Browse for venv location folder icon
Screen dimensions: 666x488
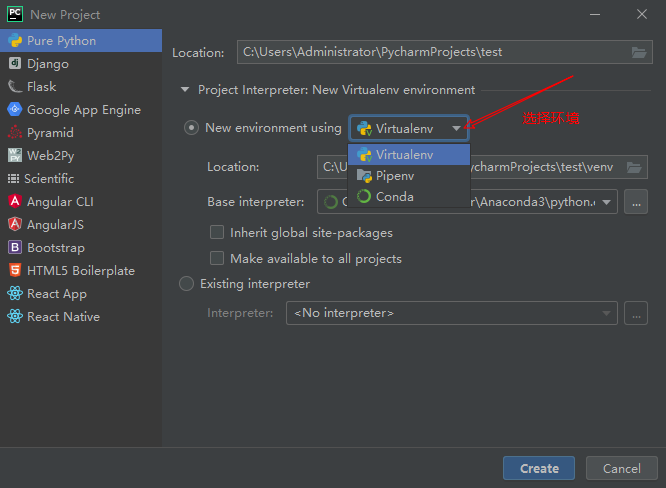(x=634, y=167)
